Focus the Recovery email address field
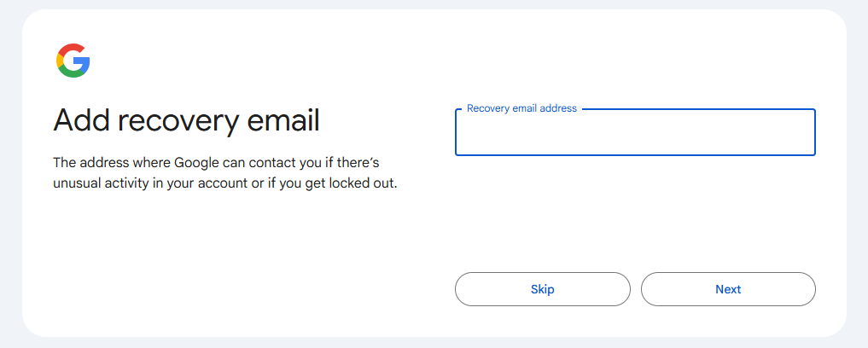This screenshot has height=348, width=868. [635, 136]
